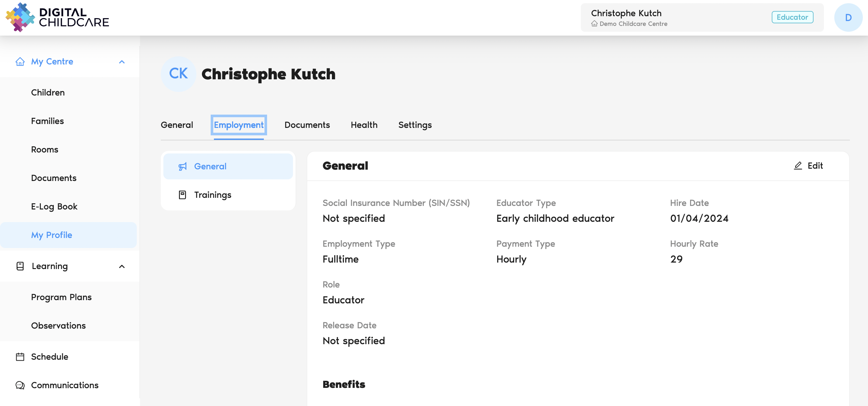Open the round D user avatar

coord(848,17)
